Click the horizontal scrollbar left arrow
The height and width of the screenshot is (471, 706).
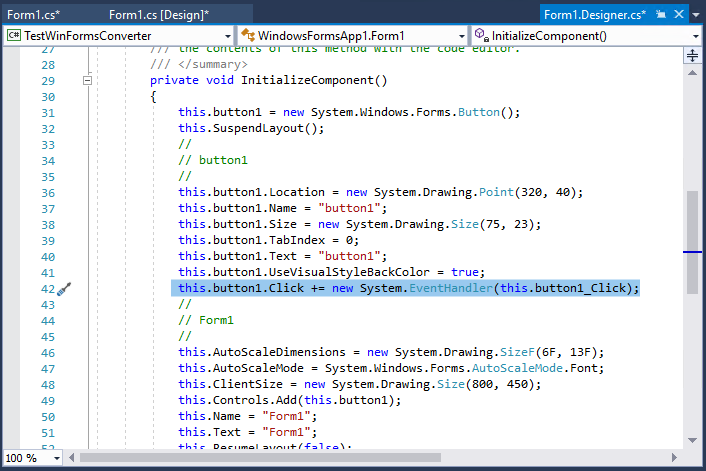pyautogui.click(x=72, y=458)
